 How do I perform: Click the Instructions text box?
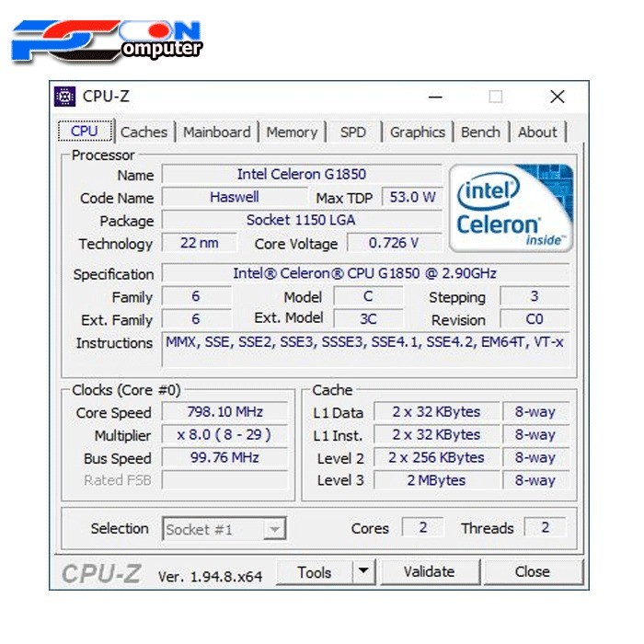click(365, 350)
